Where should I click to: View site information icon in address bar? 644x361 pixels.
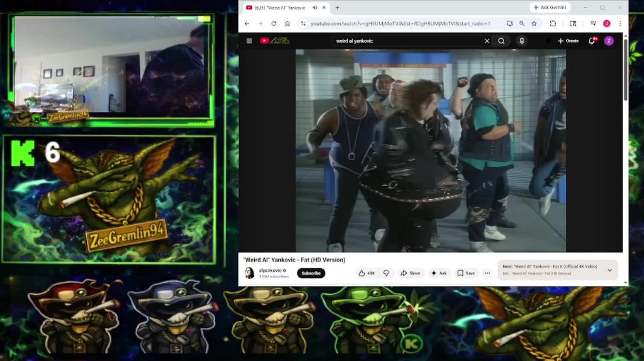(303, 24)
